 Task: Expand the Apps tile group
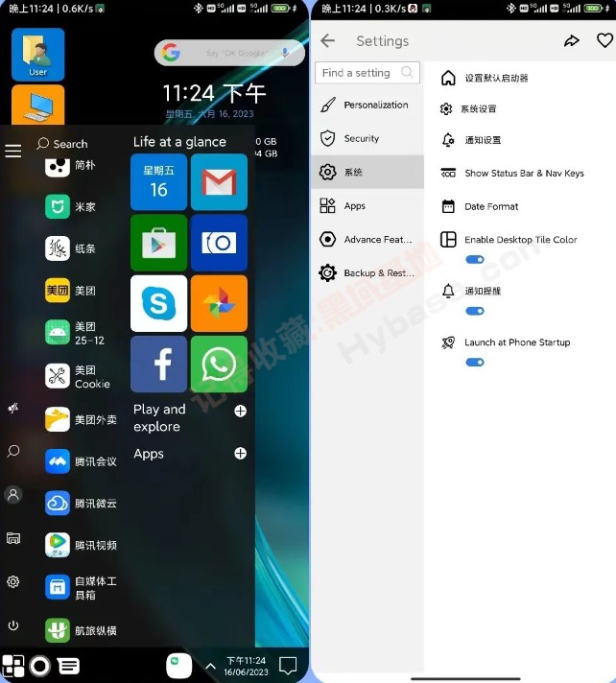[x=241, y=454]
